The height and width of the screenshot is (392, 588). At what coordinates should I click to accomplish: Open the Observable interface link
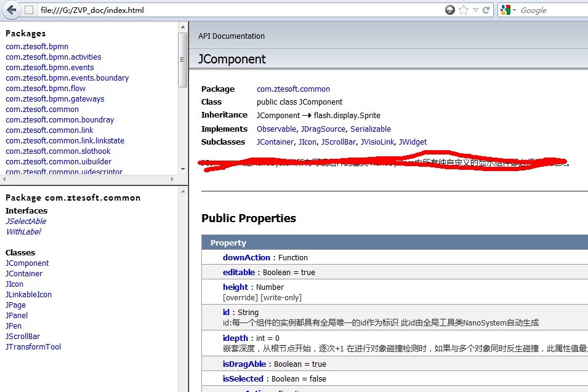(x=276, y=129)
